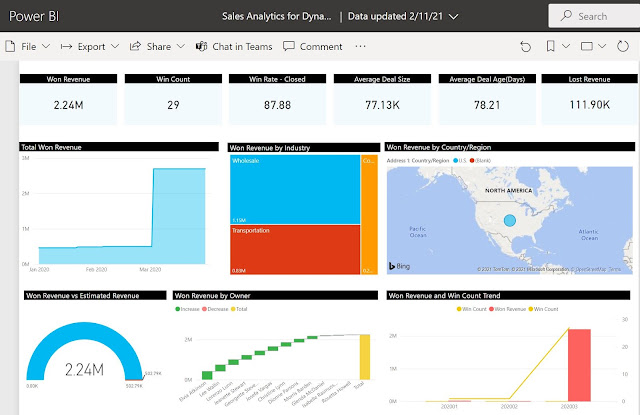
Task: Click the red 202003 Won Revenue bar
Action: (579, 365)
